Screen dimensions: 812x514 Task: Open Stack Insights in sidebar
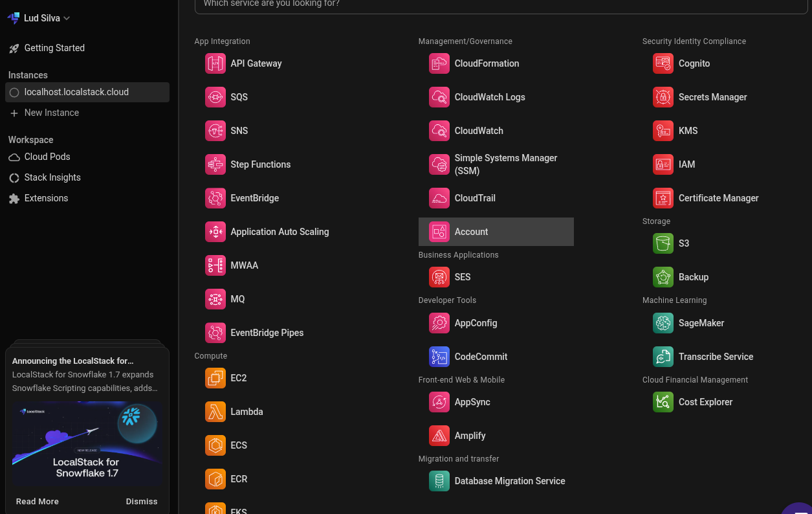(x=52, y=177)
